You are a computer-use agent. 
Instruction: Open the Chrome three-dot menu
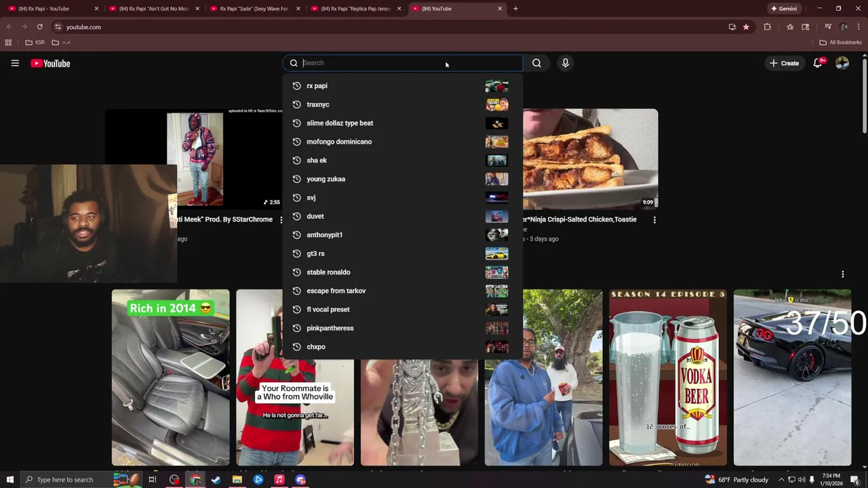858,27
